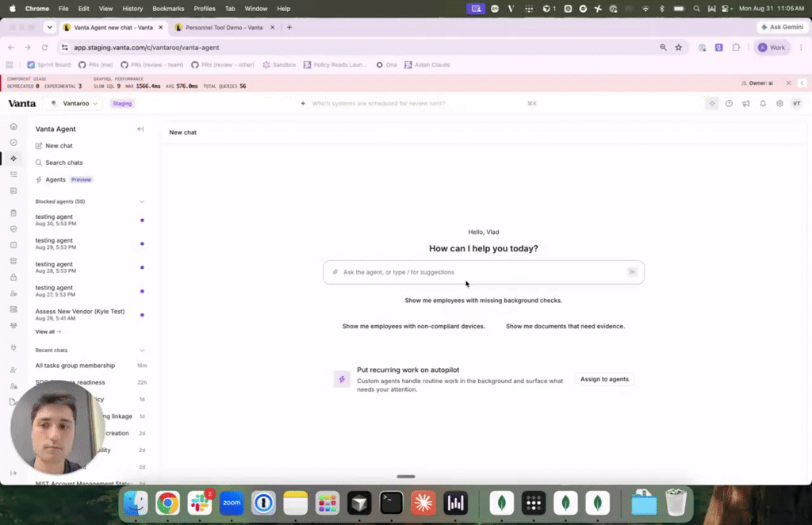
Task: Click the stacked database sidebar icon
Action: [x=13, y=261]
